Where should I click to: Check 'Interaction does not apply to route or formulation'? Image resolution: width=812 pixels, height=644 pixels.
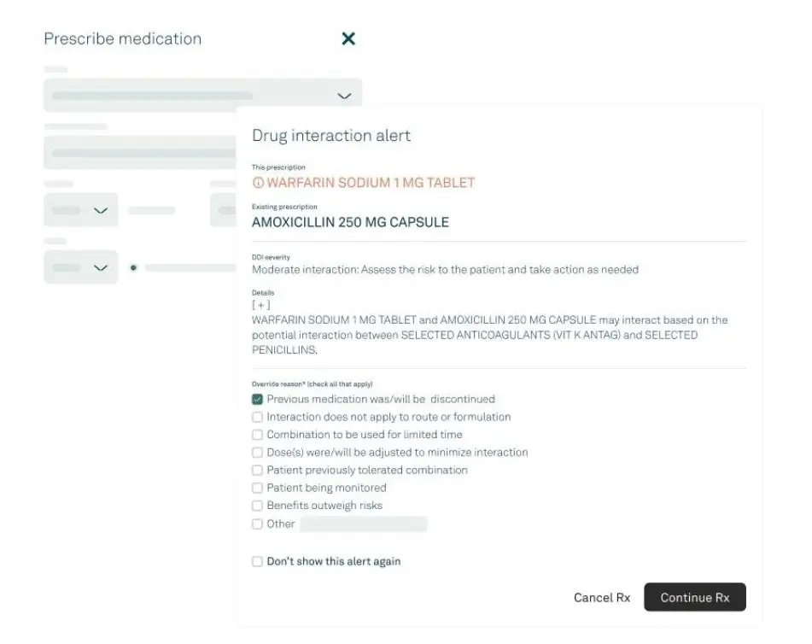(x=257, y=417)
